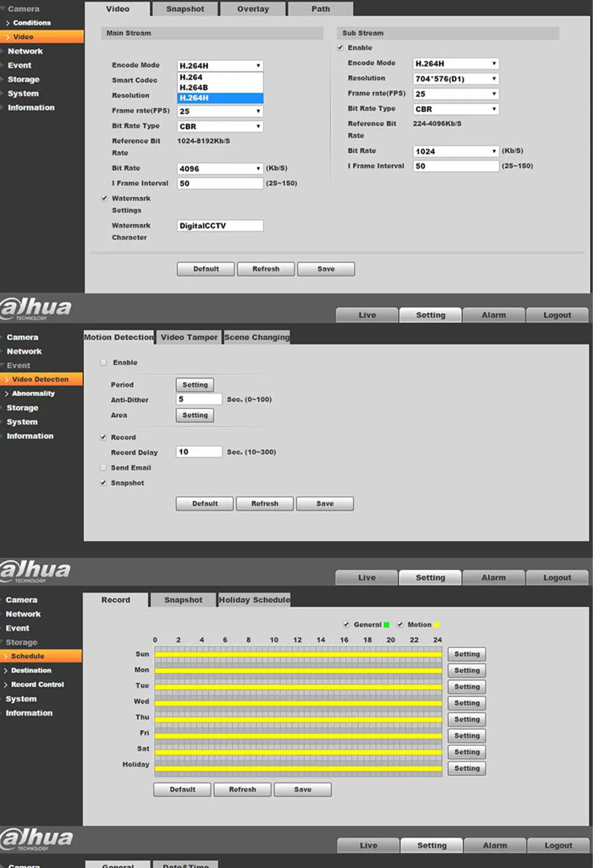Switch to Snapshot tab in video settings
593x868 pixels.
[x=185, y=9]
